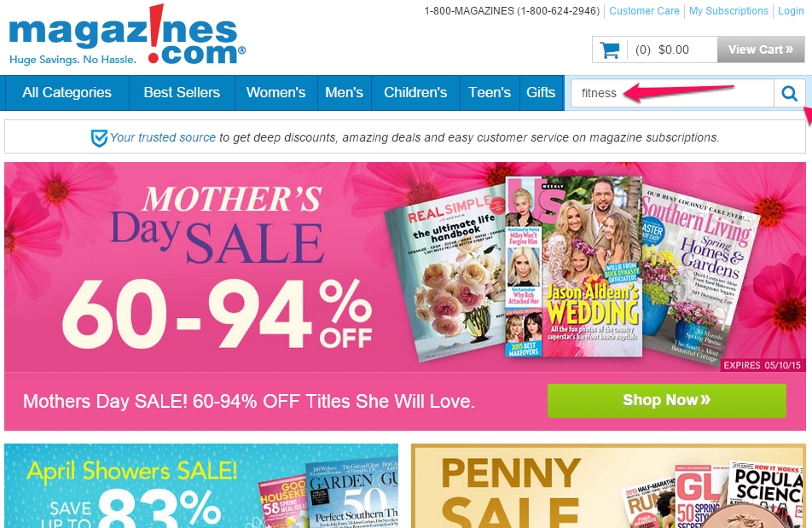Click the shopping cart icon
The width and height of the screenshot is (812, 528).
click(x=610, y=49)
